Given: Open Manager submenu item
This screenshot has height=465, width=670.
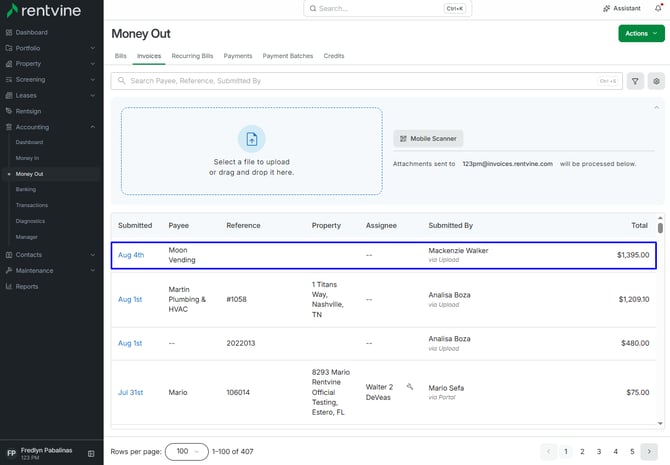Looking at the screenshot, I should [x=26, y=237].
